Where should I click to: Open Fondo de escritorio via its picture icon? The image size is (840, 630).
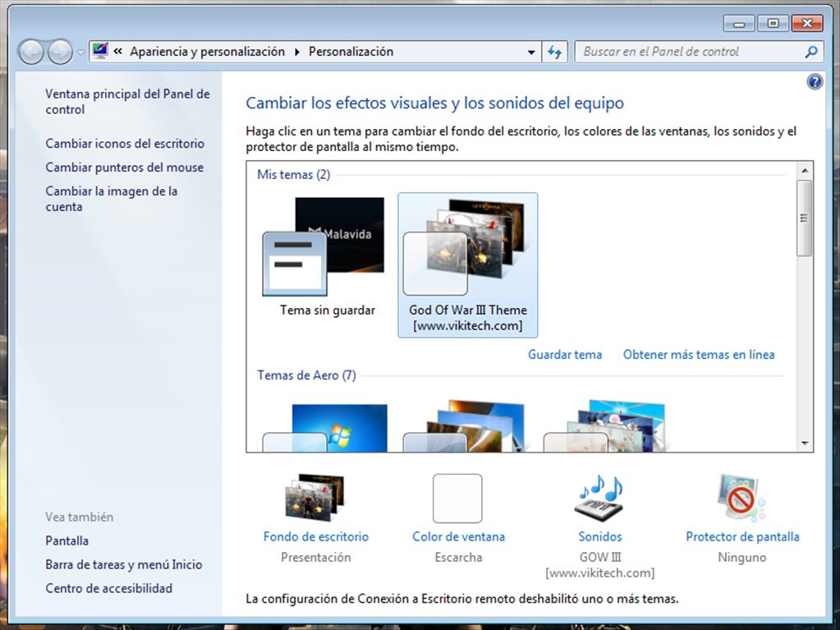point(314,498)
